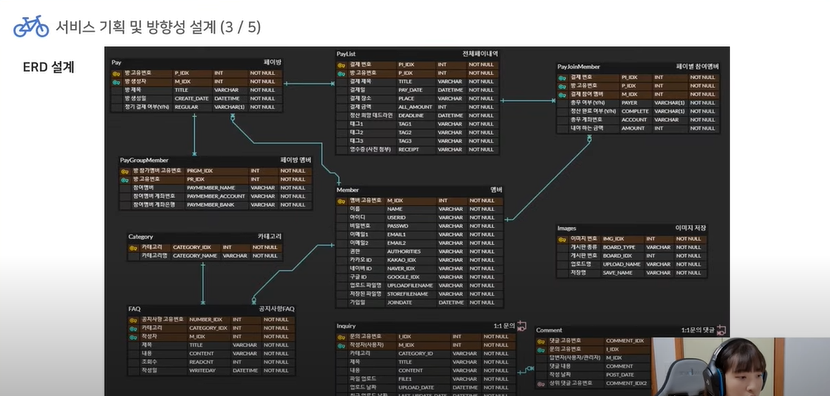830x396 pixels.
Task: Click the ERD 설계 section label
Action: [x=48, y=67]
